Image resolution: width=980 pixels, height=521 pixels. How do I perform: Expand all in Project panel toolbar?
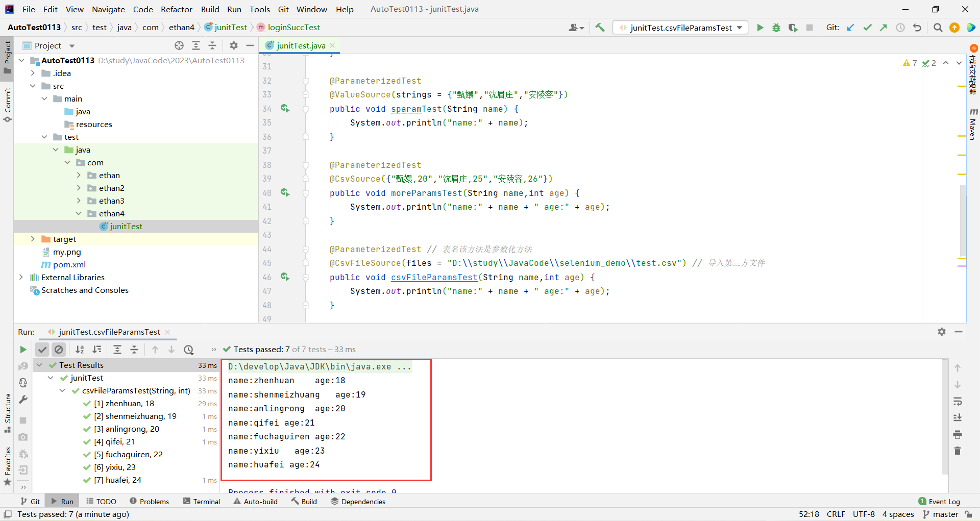click(196, 45)
